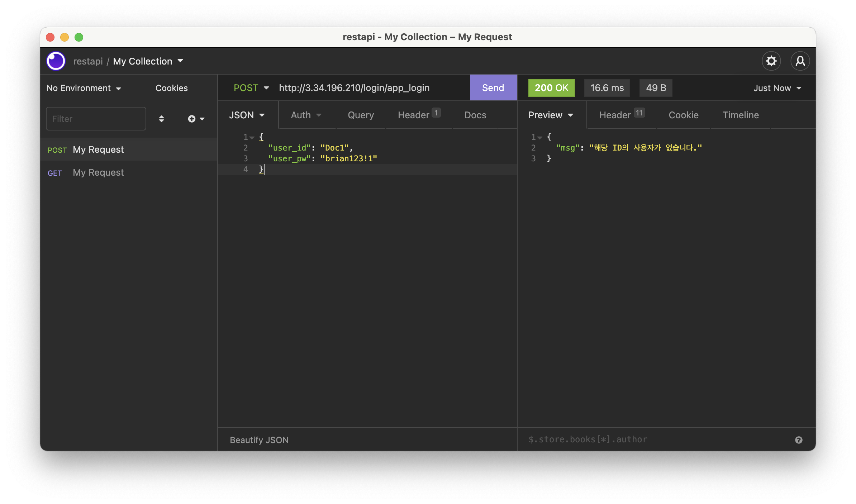Collapse response JSON at line 1
Screen dimensions: 856x504
[x=540, y=138]
